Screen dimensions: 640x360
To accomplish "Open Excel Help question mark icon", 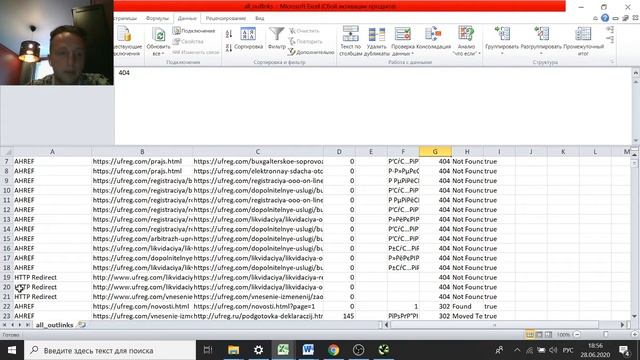I will pyautogui.click(x=605, y=18).
